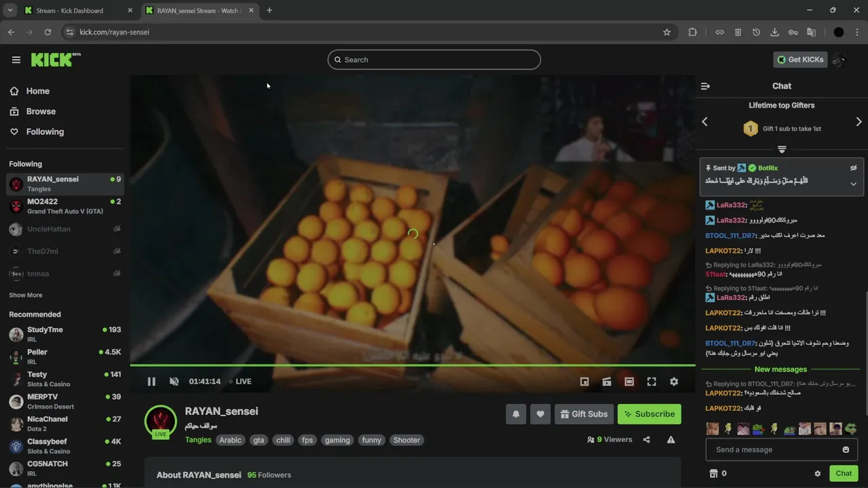Image resolution: width=868 pixels, height=488 pixels.
Task: Open the Kick sidebar hamburger menu
Action: click(x=16, y=60)
